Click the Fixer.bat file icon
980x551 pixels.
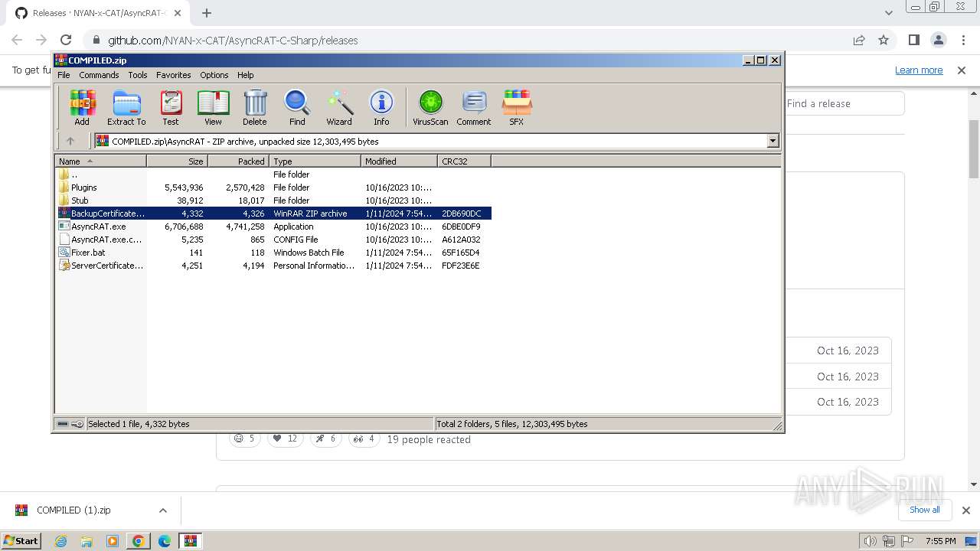coord(64,253)
